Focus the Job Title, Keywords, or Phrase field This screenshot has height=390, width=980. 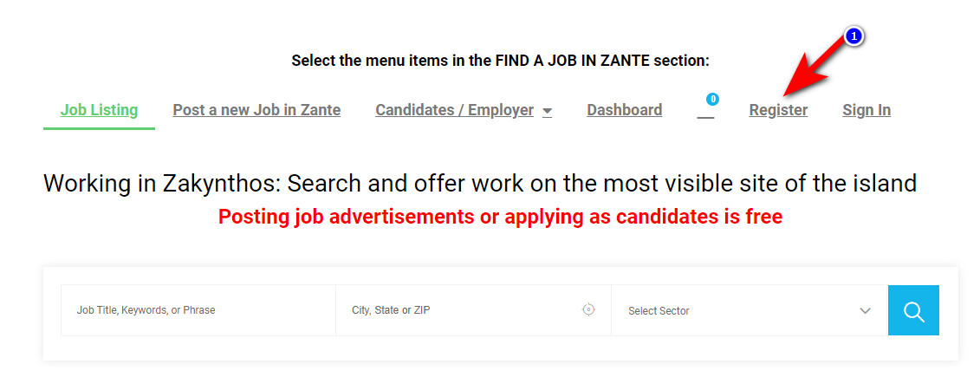(x=198, y=310)
